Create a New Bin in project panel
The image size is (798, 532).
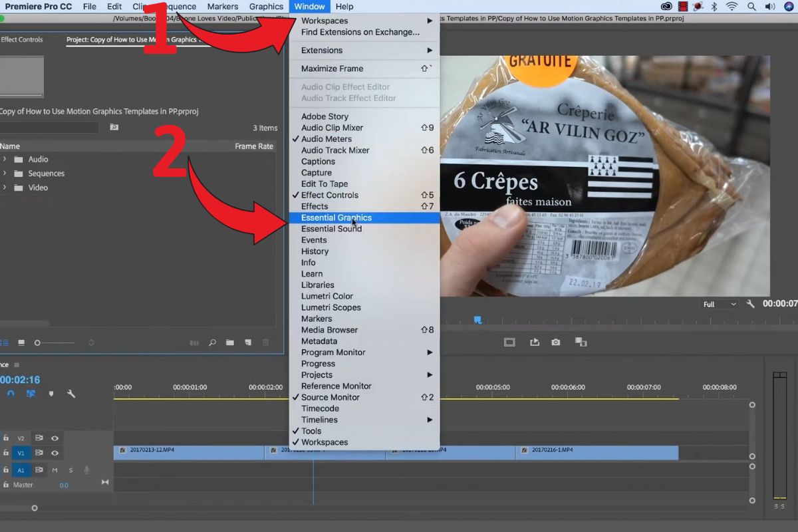229,342
